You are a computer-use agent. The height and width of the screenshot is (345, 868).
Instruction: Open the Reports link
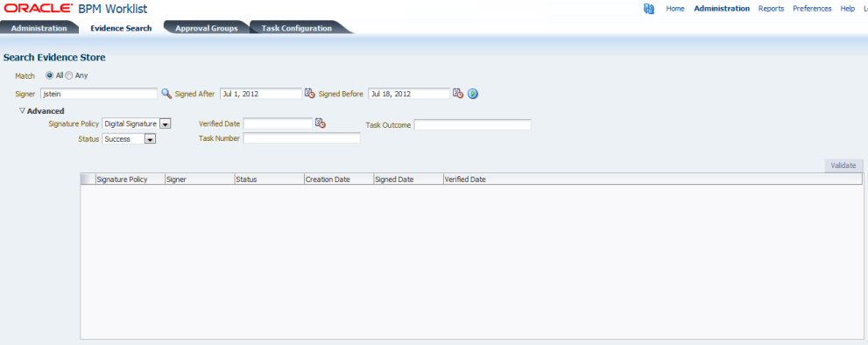pyautogui.click(x=771, y=9)
